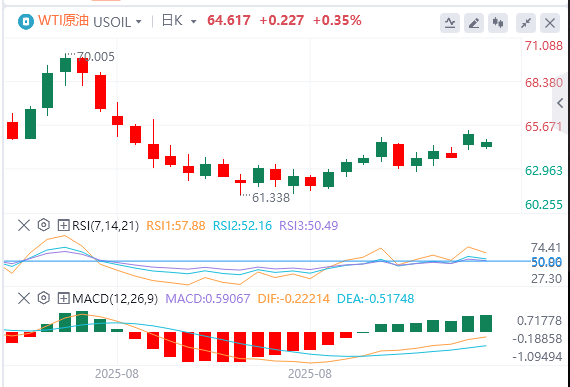Open MACD indicator settings gear
This screenshot has width=570, height=387.
pyautogui.click(x=44, y=298)
